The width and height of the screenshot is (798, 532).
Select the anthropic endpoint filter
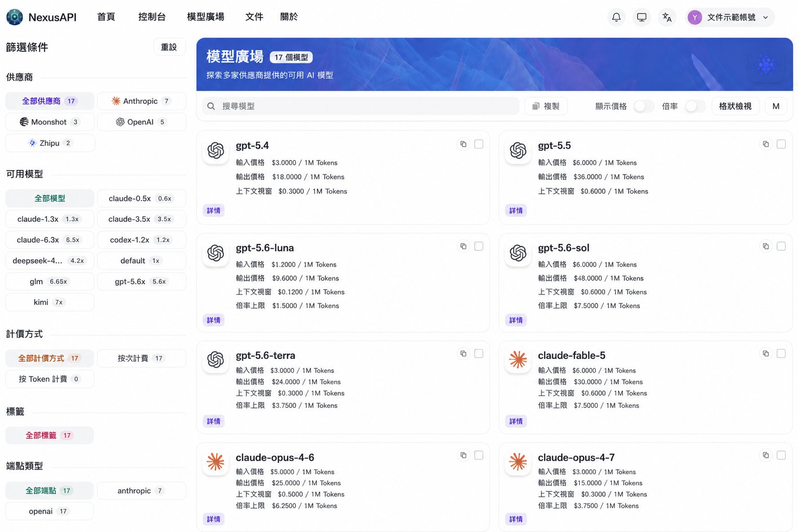tap(141, 490)
